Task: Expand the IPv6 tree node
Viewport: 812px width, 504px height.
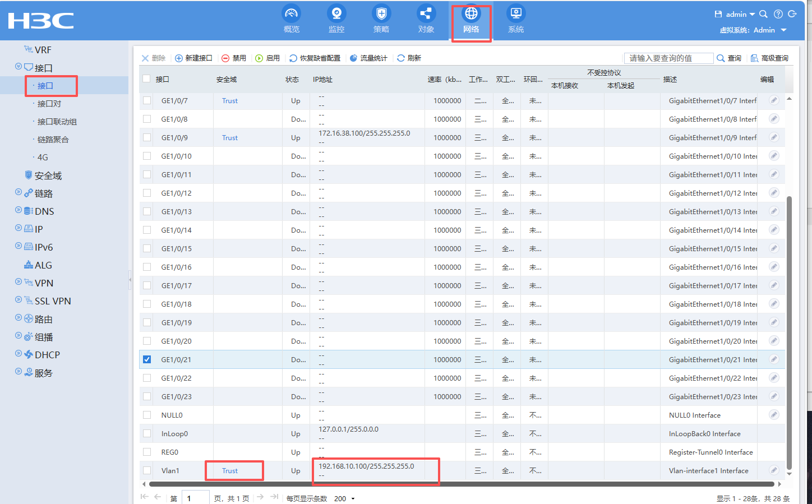Action: (19, 246)
